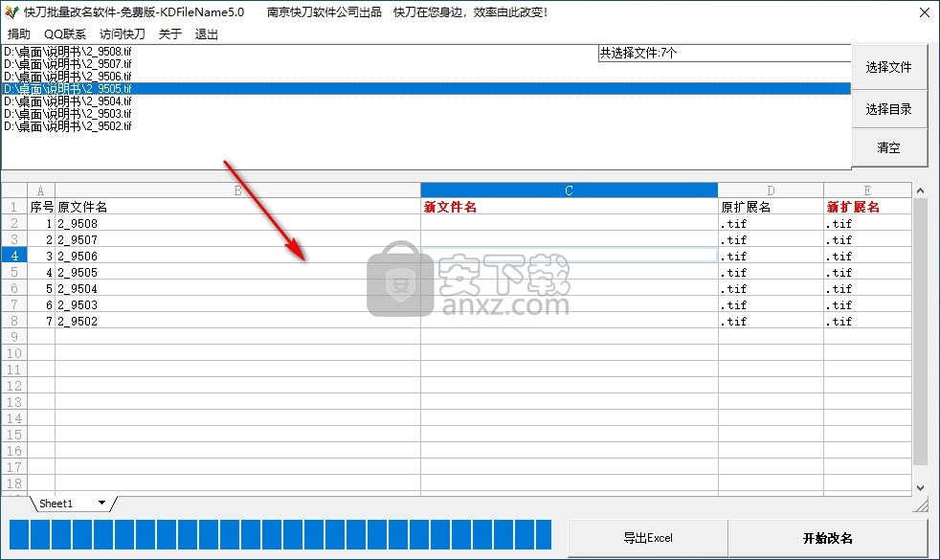The image size is (940, 560).
Task: Select column A header
Action: [x=41, y=190]
